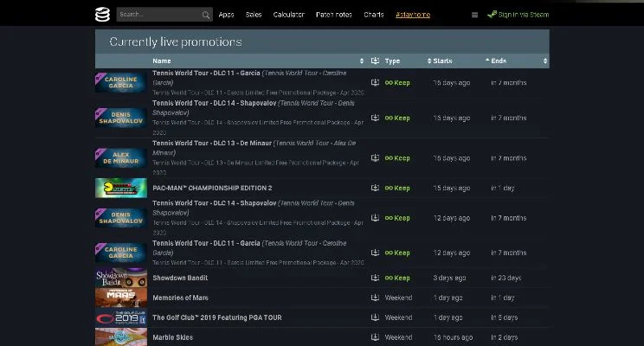
Task: Open the 'Showdown Bandit' title link
Action: pos(180,278)
